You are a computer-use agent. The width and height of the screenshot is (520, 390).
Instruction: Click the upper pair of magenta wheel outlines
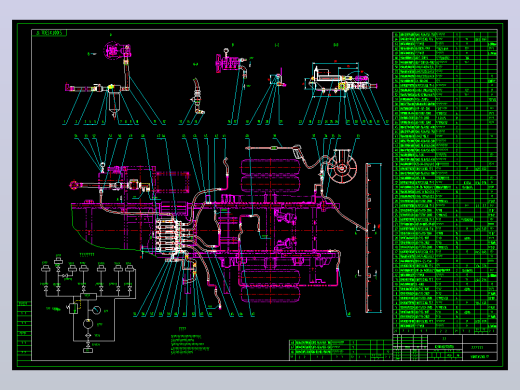270,175
